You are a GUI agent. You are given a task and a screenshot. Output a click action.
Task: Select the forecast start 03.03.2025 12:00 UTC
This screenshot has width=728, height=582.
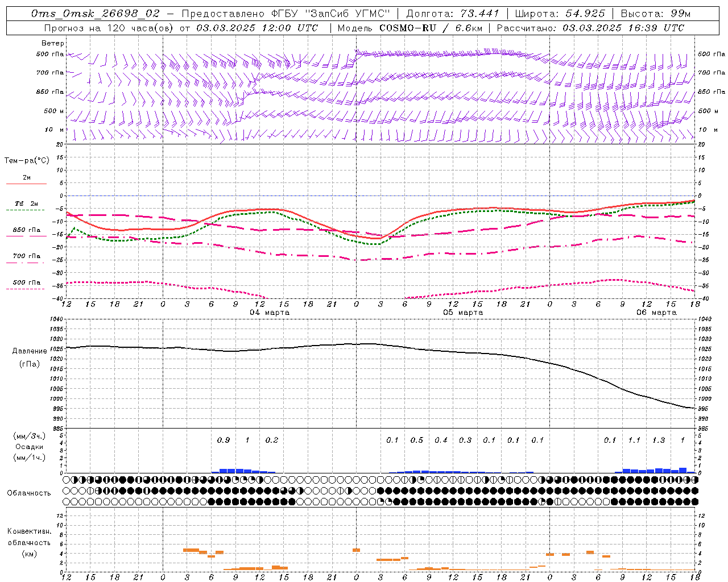(257, 28)
